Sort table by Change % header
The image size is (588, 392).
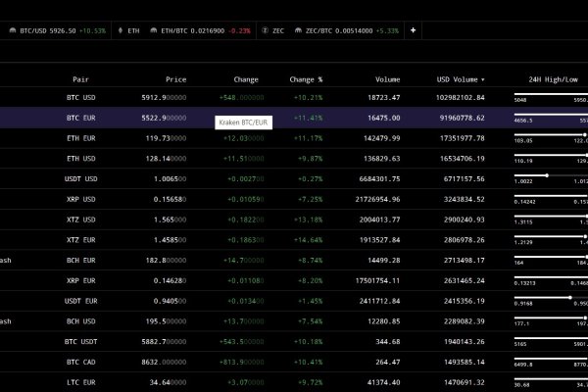[306, 78]
